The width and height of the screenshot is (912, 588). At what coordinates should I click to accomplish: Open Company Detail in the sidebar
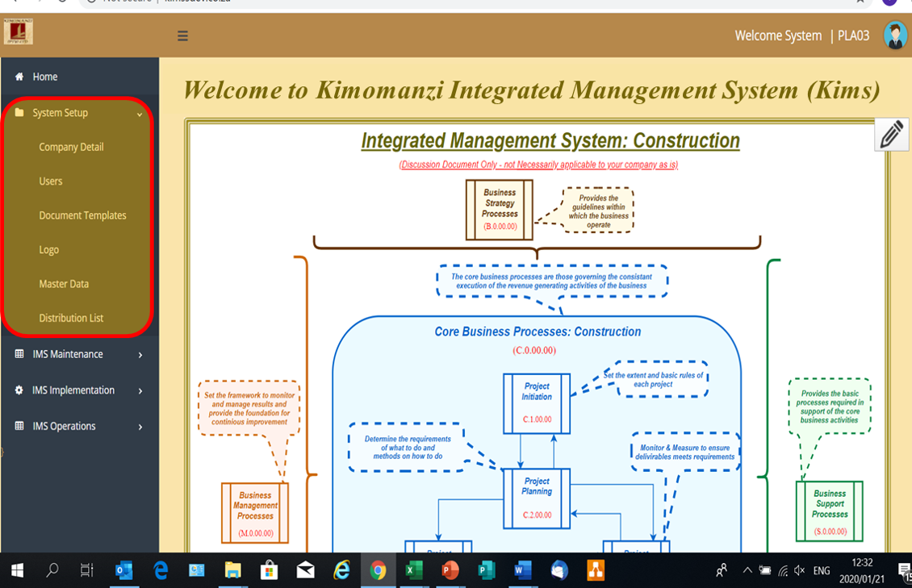(x=71, y=148)
